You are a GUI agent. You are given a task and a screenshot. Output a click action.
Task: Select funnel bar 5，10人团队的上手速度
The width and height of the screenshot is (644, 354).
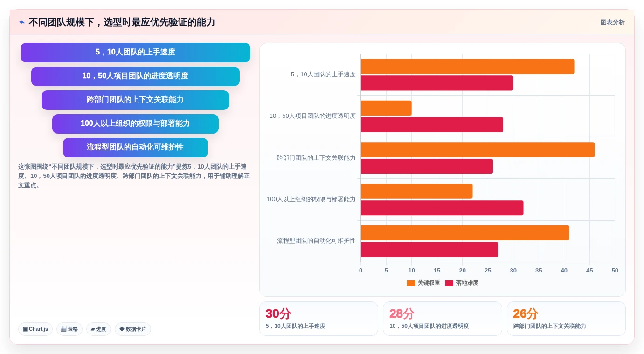(135, 53)
